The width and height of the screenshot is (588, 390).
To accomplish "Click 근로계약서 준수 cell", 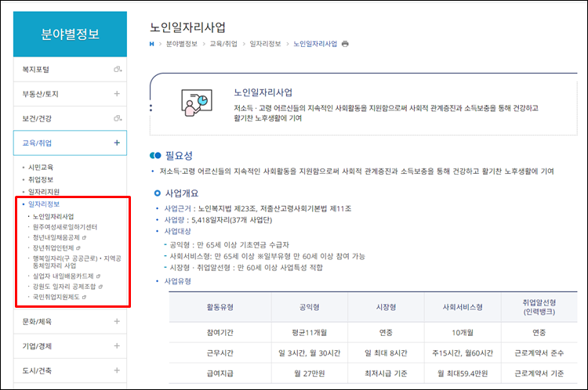I will tap(539, 353).
